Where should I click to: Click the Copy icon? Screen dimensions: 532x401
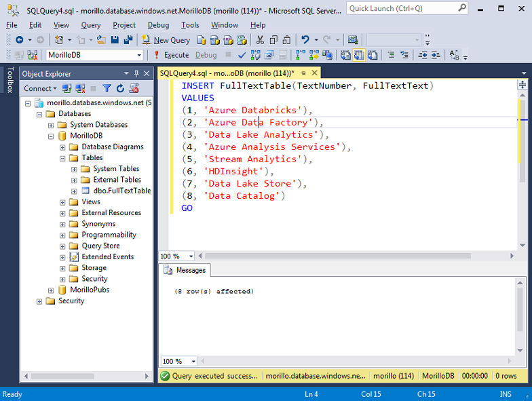(x=273, y=40)
